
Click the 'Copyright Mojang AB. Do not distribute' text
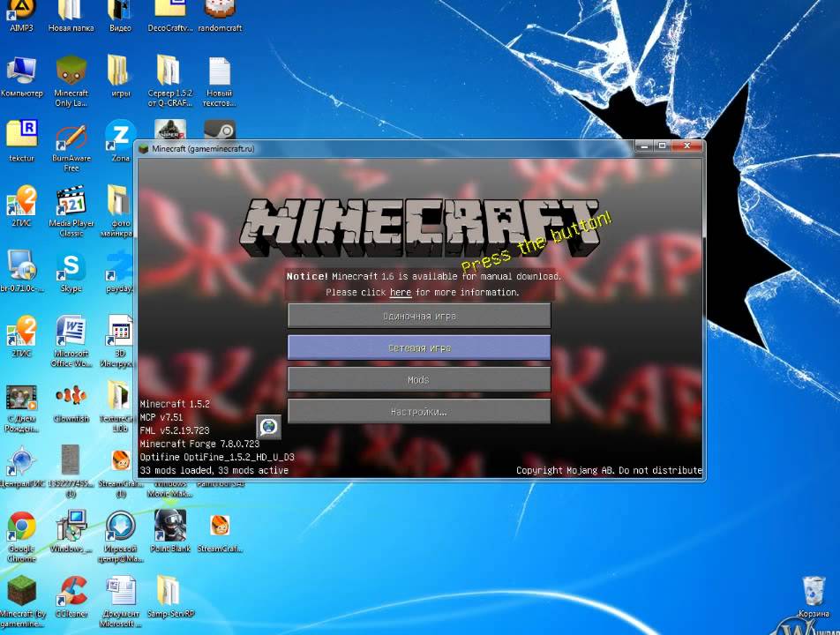(x=609, y=470)
